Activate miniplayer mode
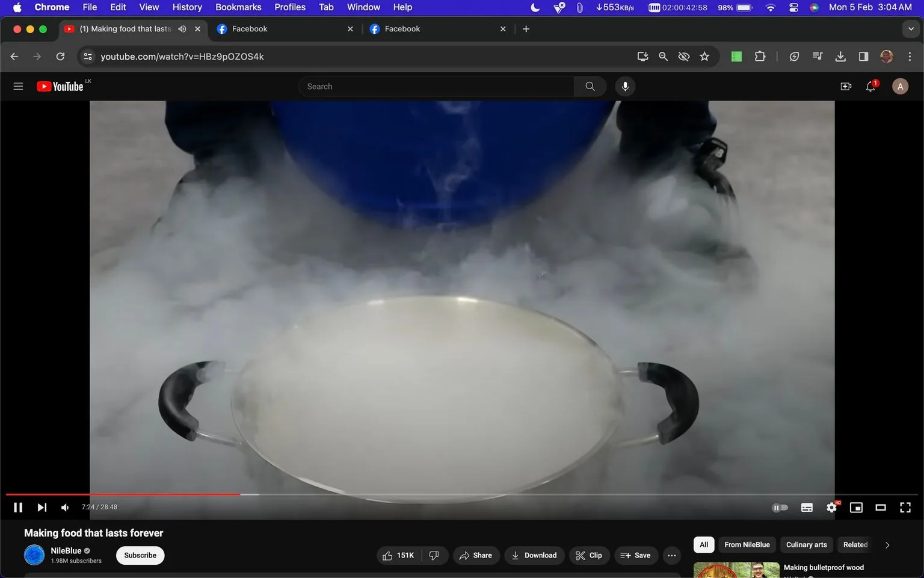Screen dimensions: 924x578 856,507
